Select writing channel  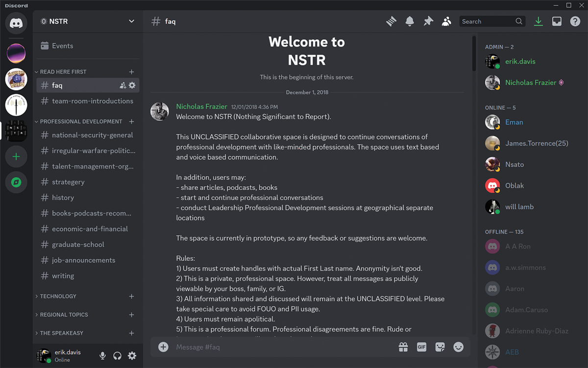88,276
